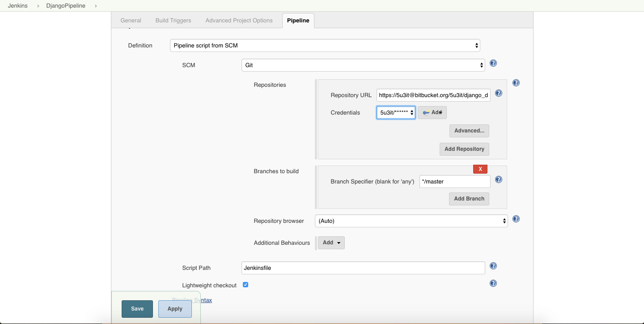Show help for Script Path
The width and height of the screenshot is (644, 324).
[x=493, y=266]
